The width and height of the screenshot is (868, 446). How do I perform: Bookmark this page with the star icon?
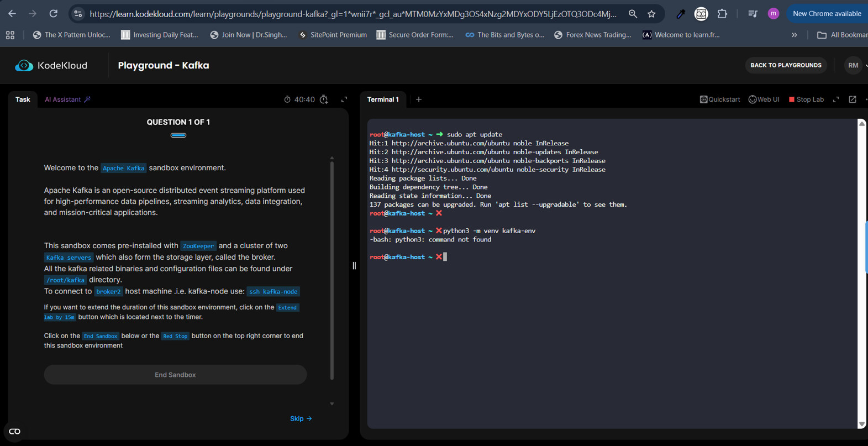click(x=651, y=14)
